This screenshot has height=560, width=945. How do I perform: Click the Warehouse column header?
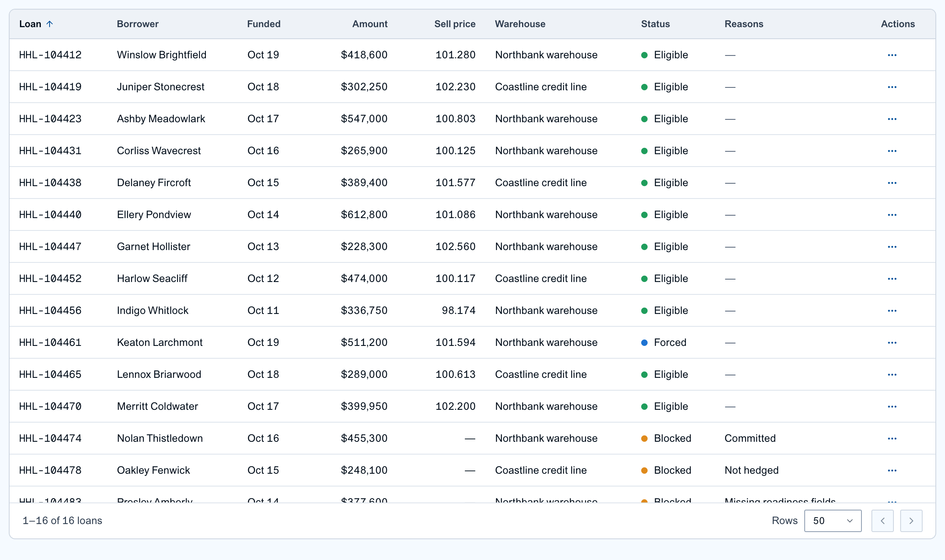pos(520,24)
